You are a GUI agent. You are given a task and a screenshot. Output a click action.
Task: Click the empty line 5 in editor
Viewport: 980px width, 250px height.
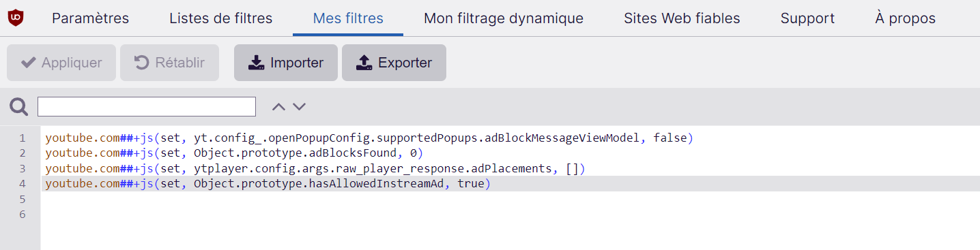[510, 200]
